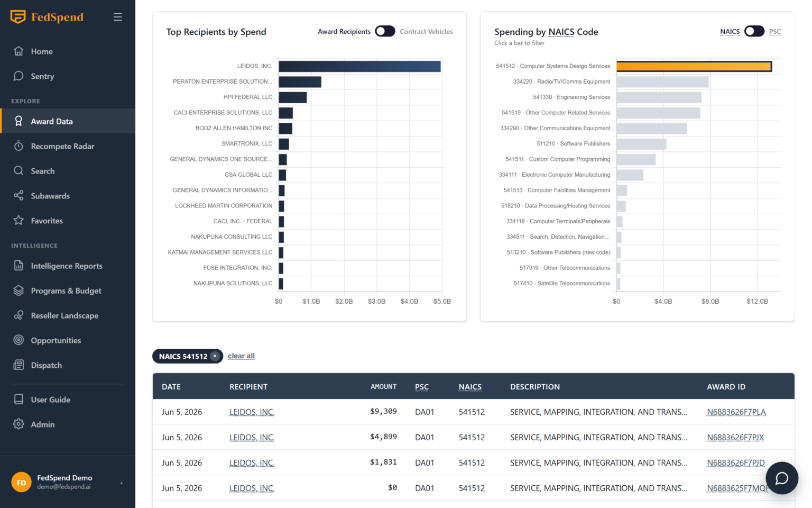Click the PSC column header
Viewport: 812px width, 508px height.
(x=422, y=387)
